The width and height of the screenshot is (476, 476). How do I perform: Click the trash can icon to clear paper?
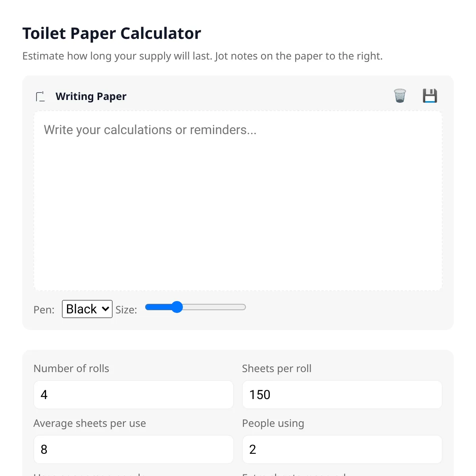(400, 96)
